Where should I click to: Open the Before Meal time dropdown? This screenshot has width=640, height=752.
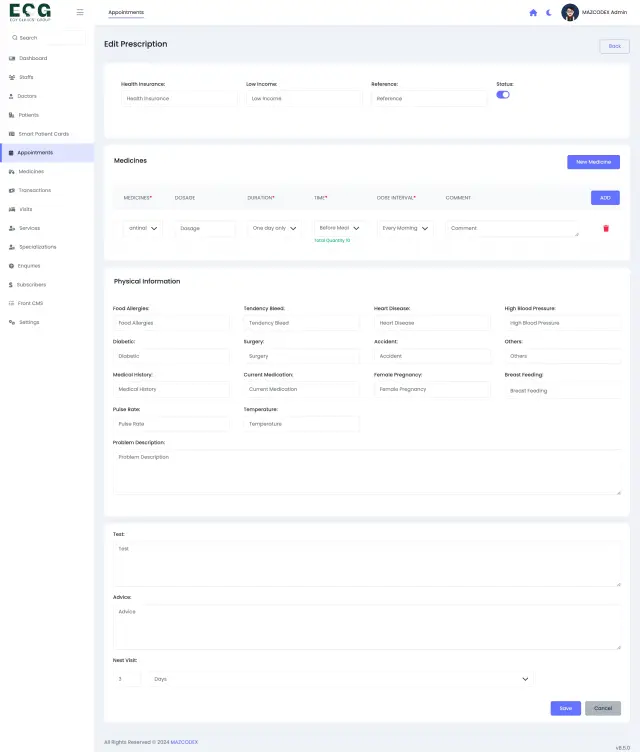(339, 228)
